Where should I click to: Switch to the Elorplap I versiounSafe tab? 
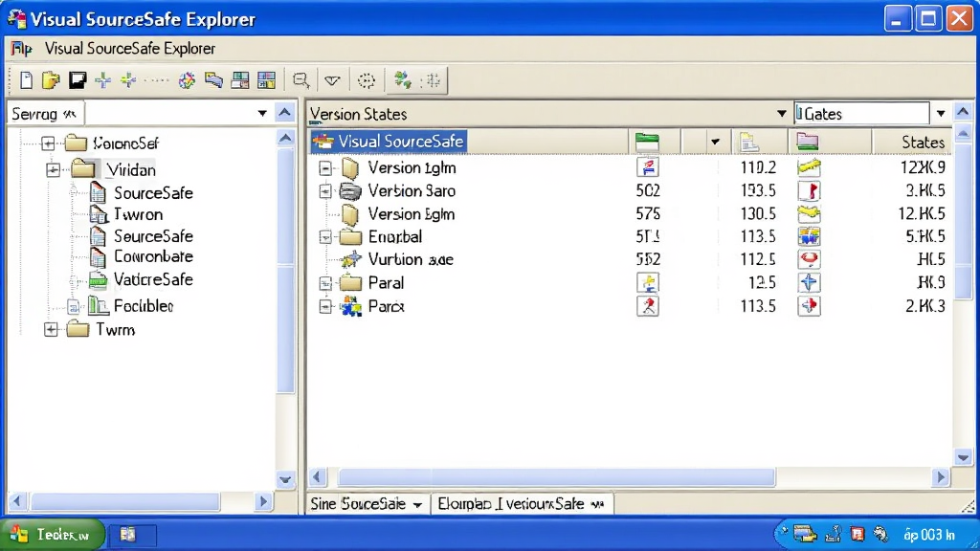[522, 503]
